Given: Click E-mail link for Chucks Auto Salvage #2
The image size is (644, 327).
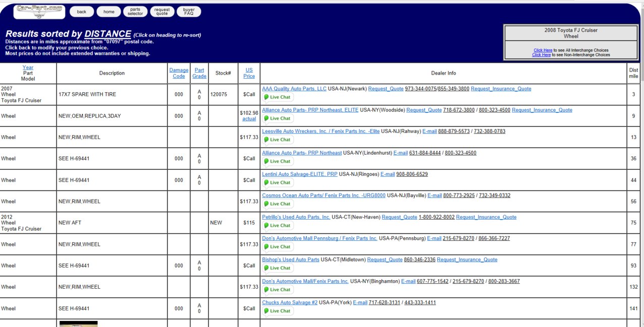Looking at the screenshot, I should [x=360, y=302].
